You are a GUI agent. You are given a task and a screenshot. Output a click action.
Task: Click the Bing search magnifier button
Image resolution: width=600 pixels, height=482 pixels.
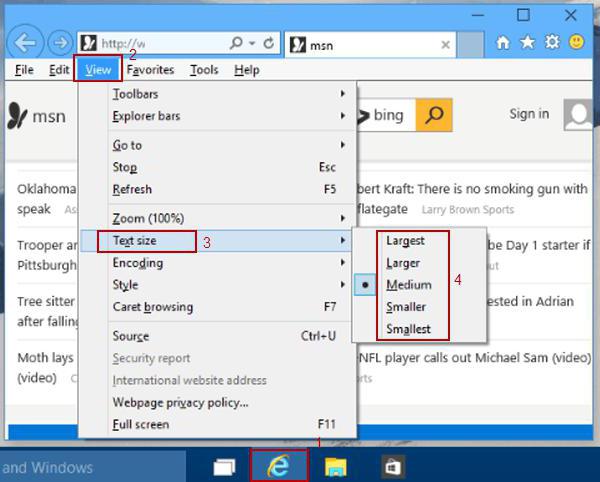[x=432, y=116]
